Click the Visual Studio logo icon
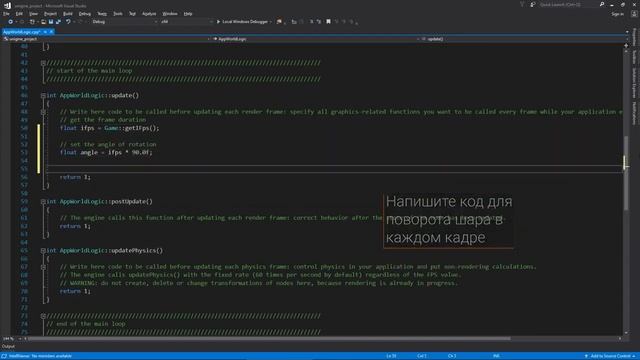 pyautogui.click(x=7, y=5)
